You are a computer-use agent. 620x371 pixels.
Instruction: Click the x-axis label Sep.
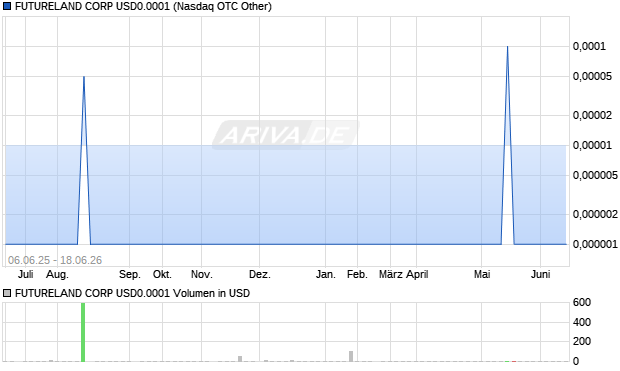click(x=130, y=274)
